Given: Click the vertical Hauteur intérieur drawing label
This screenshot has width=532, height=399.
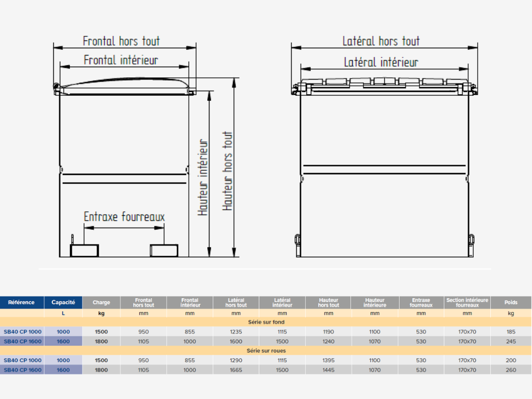Looking at the screenshot, I should click(x=203, y=178).
